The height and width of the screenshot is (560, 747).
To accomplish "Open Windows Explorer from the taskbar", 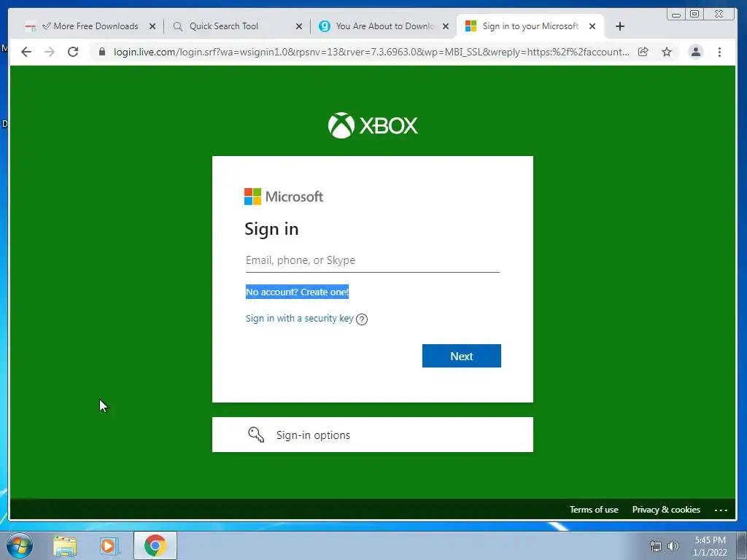I will pyautogui.click(x=65, y=545).
